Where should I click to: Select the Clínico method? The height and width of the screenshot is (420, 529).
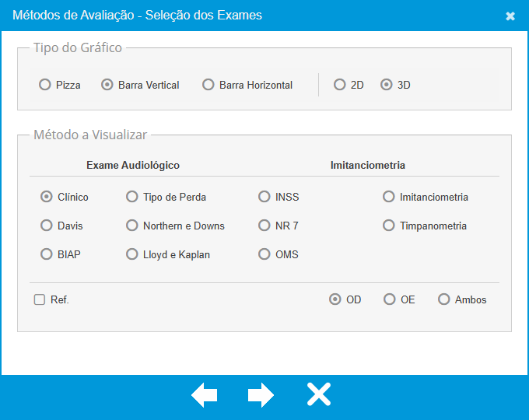pyautogui.click(x=47, y=197)
